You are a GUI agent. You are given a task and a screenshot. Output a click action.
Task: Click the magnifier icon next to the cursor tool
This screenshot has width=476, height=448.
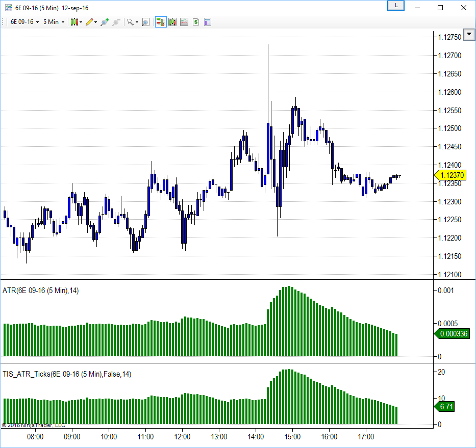tap(145, 22)
